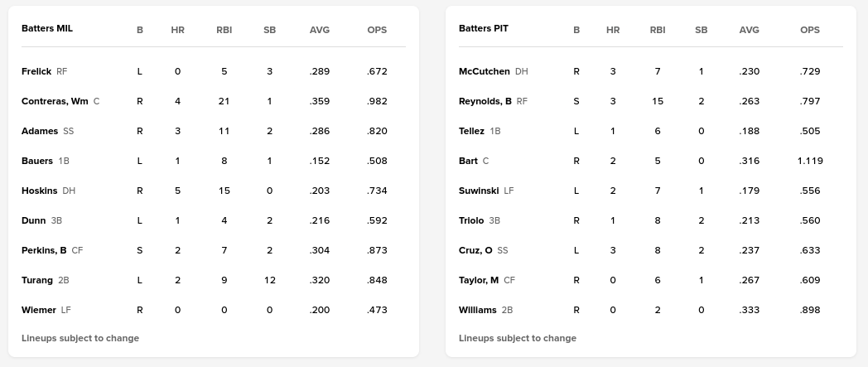Open Bart's player profile
This screenshot has width=868, height=367.
click(468, 161)
